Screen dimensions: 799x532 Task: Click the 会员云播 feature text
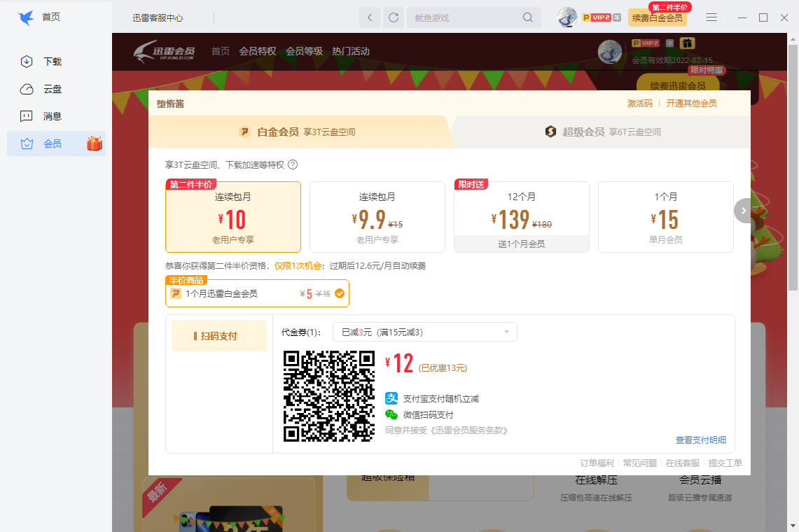tap(700, 479)
